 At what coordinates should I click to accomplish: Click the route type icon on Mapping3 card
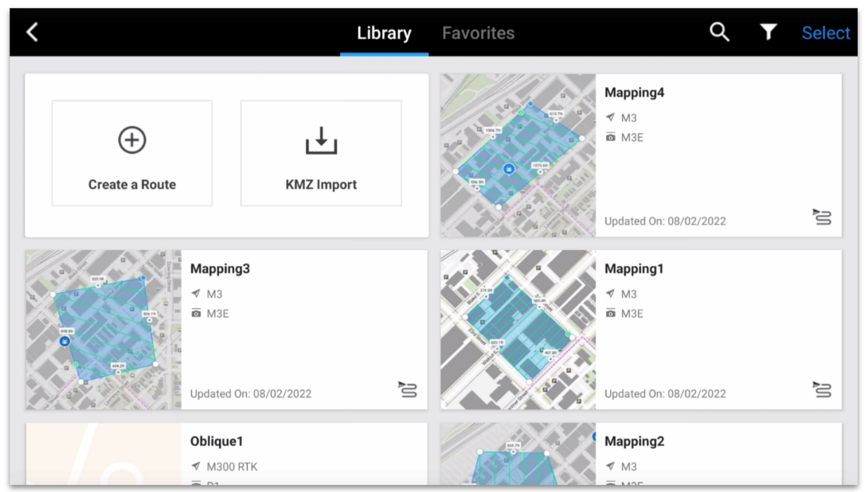407,389
